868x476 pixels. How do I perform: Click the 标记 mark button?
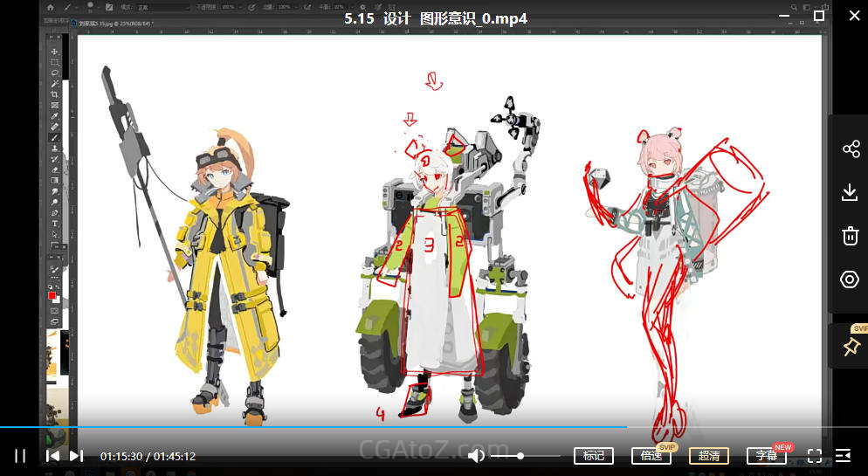click(x=593, y=455)
